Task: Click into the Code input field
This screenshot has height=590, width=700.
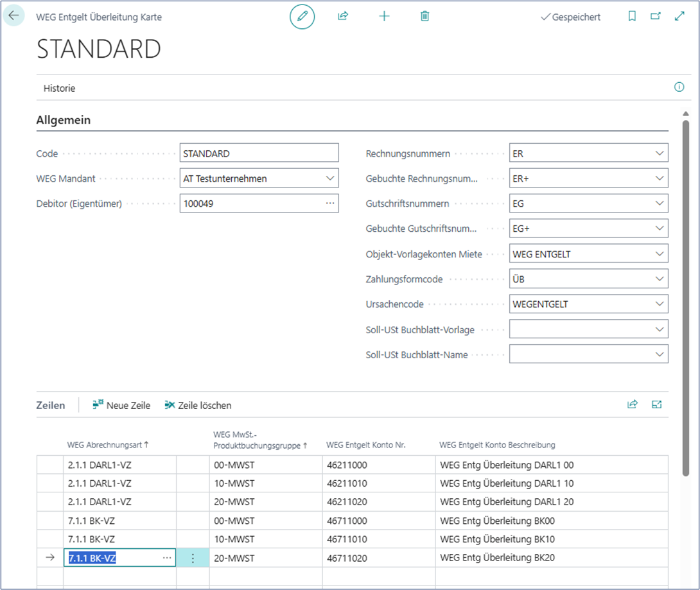Action: tap(259, 153)
